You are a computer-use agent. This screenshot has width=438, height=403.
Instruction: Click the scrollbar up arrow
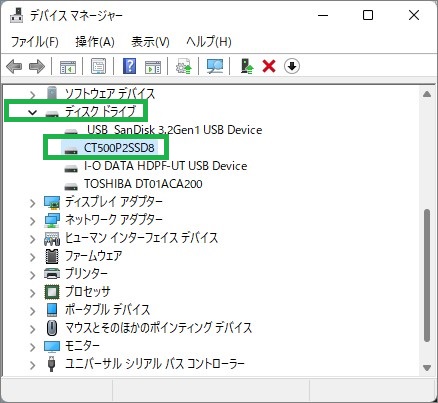[427, 94]
